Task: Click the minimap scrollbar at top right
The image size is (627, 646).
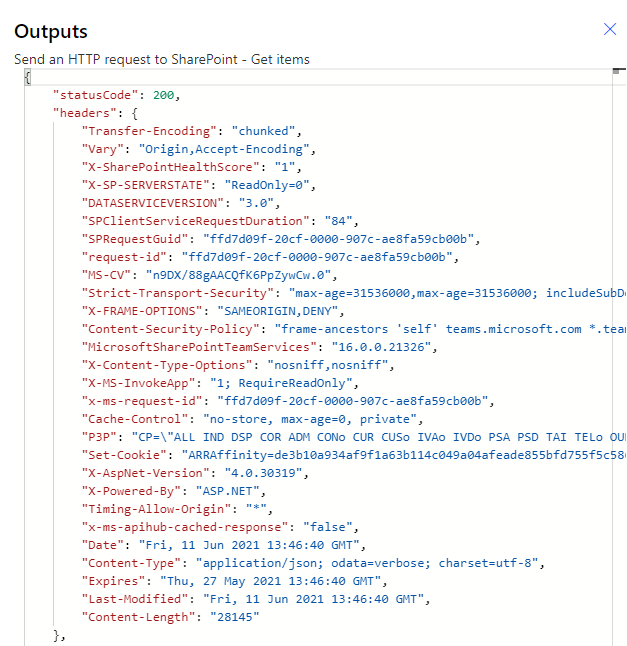Action: click(x=618, y=72)
